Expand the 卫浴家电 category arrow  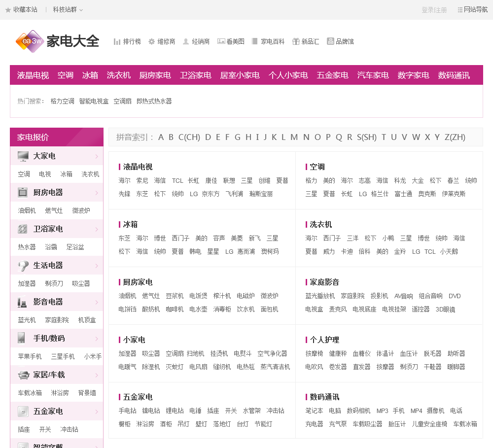pos(97,229)
